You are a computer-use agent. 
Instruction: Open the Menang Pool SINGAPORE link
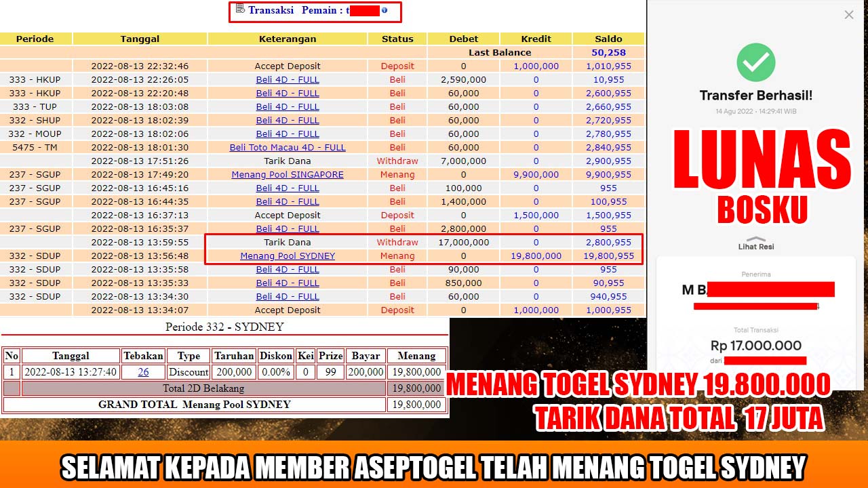tap(288, 174)
